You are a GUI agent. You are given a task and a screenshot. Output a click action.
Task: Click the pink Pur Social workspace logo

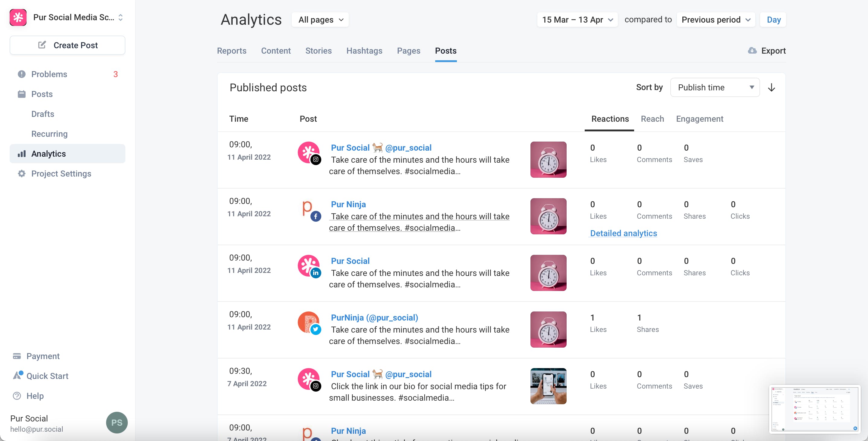[18, 17]
